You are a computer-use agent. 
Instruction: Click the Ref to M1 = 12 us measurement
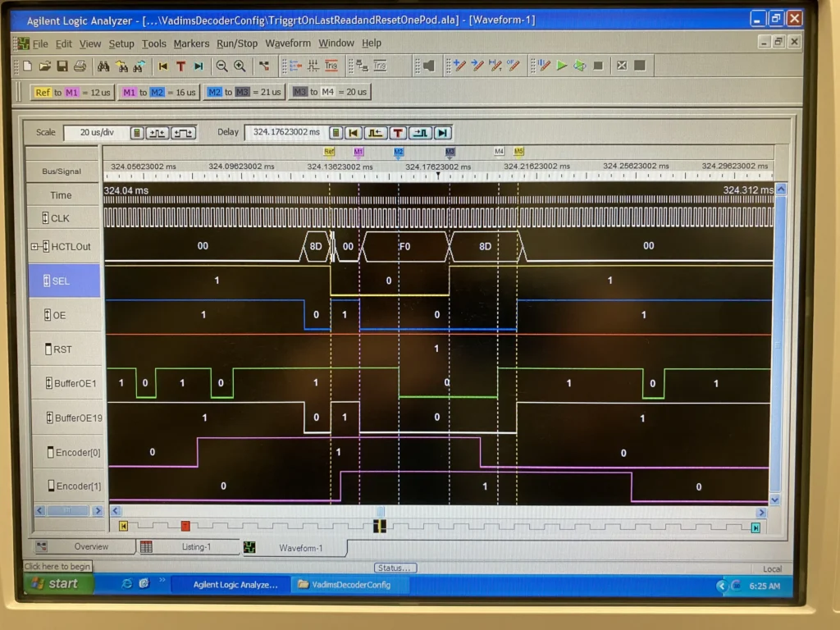(x=72, y=92)
